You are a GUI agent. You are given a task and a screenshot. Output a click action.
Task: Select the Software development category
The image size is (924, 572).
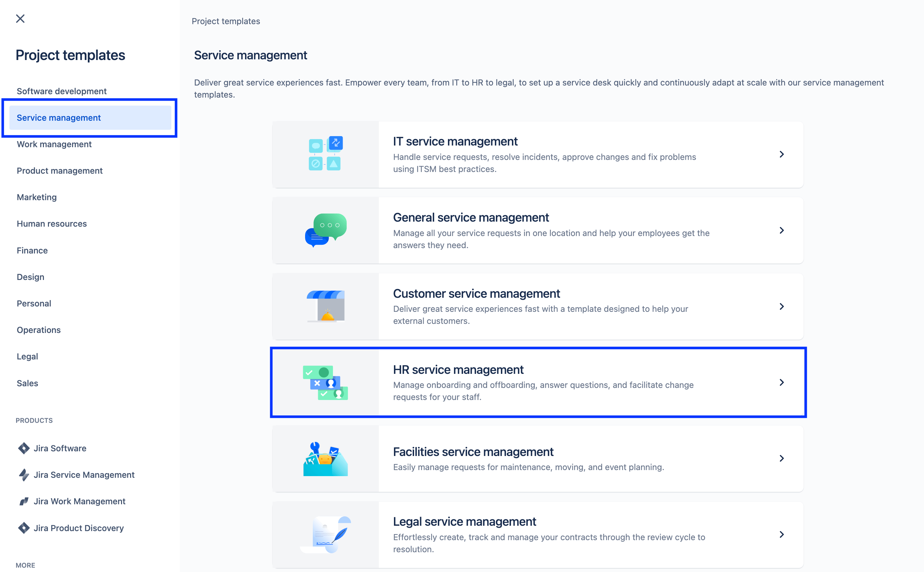point(61,91)
